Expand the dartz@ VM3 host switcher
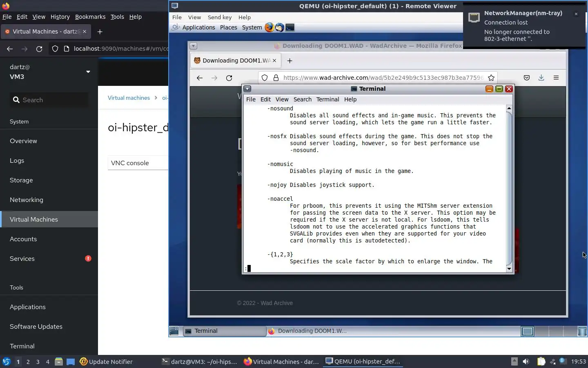The height and width of the screenshot is (368, 588). tap(88, 72)
